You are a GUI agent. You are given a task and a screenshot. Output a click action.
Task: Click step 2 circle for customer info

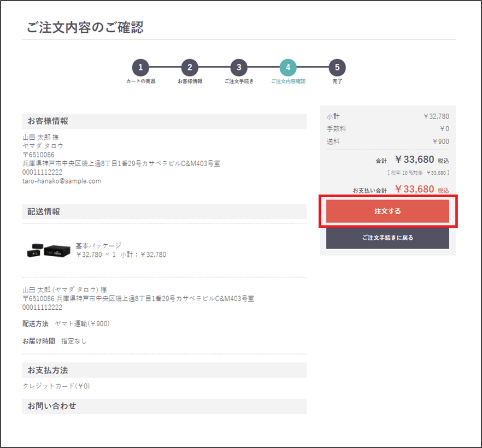pyautogui.click(x=190, y=68)
